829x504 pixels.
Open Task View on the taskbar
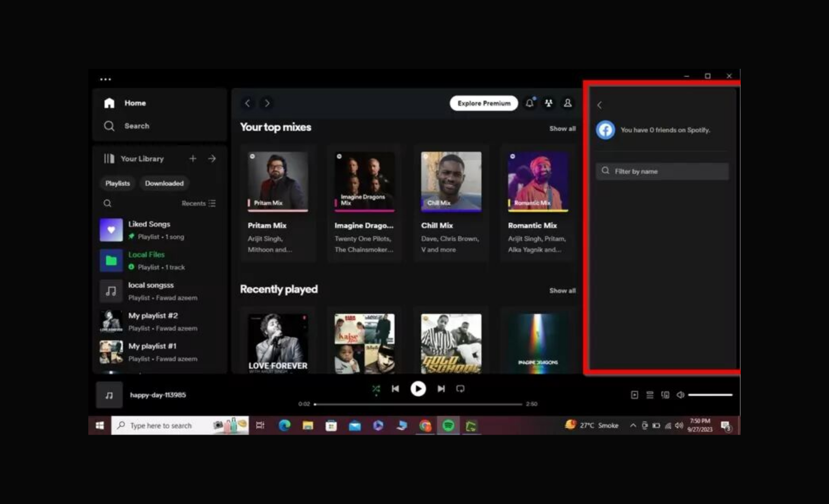(260, 425)
